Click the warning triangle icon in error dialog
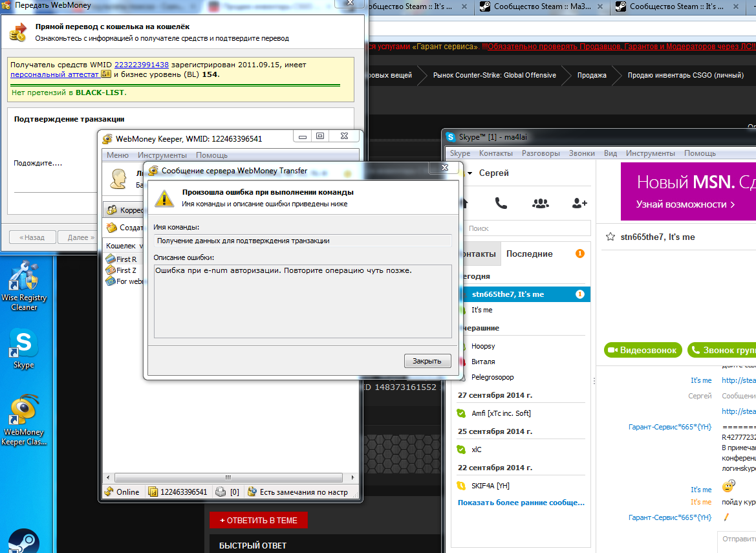The image size is (756, 553). [164, 198]
